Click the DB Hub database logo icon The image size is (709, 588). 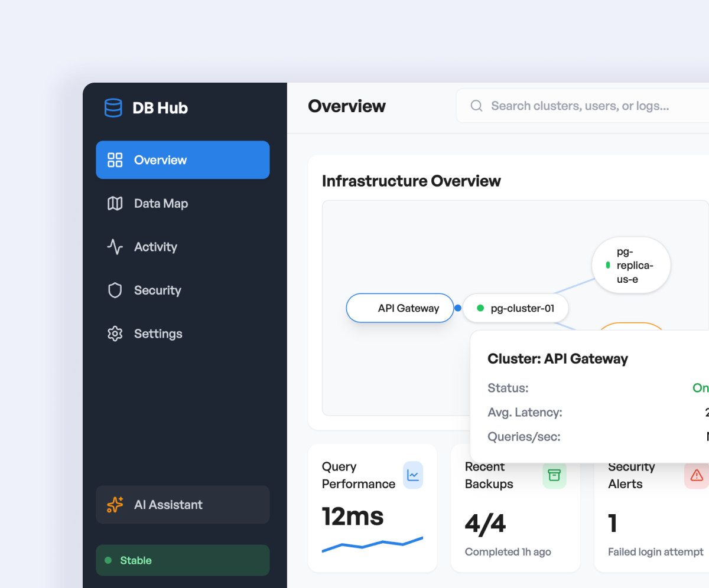(x=113, y=108)
